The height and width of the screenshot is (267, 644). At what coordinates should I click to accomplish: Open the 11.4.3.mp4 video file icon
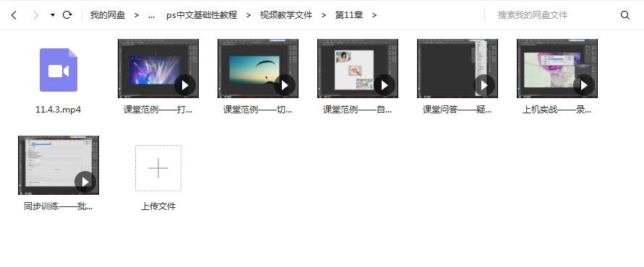[x=59, y=70]
